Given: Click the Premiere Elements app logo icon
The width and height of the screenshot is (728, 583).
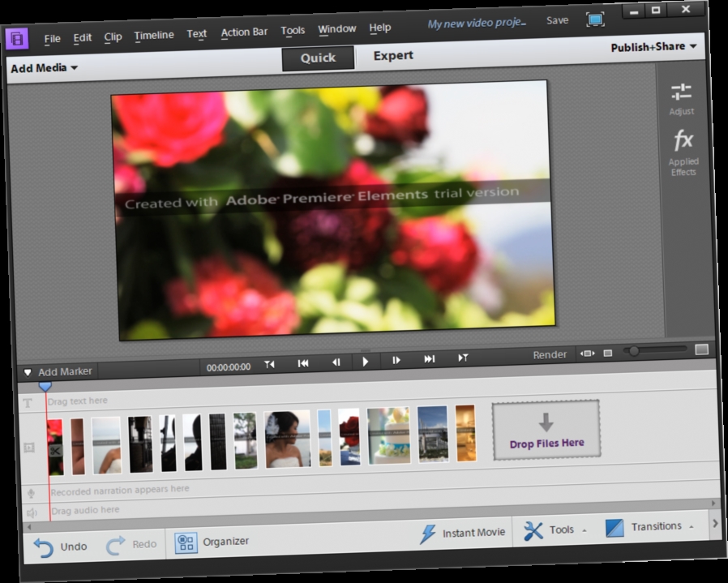Looking at the screenshot, I should pos(17,38).
